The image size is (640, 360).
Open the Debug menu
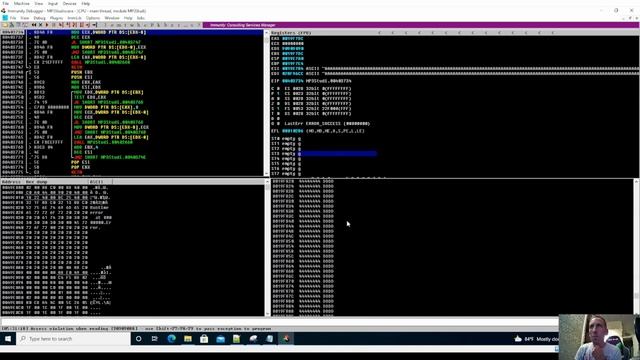click(40, 18)
